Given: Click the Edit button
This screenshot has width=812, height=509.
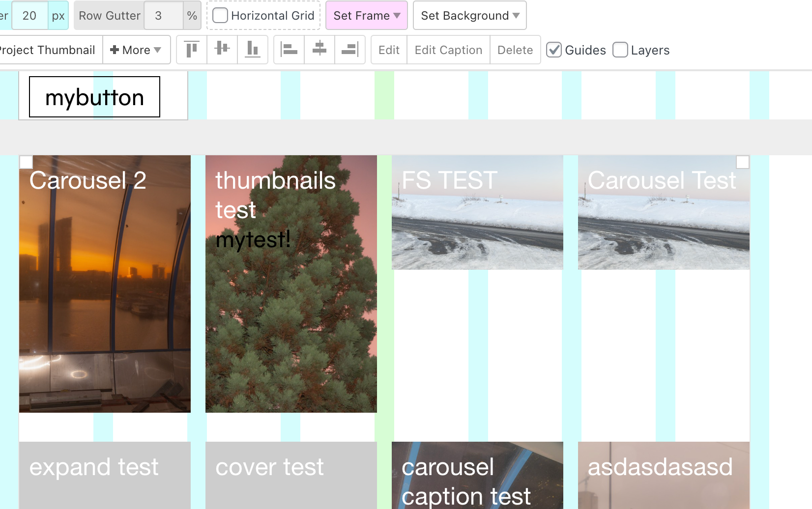Looking at the screenshot, I should [x=388, y=50].
